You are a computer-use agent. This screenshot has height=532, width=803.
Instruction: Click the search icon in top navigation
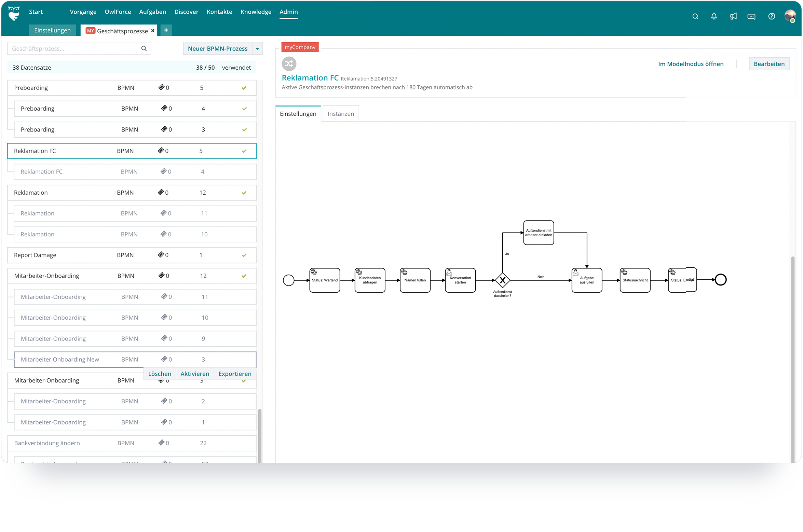[x=695, y=15]
